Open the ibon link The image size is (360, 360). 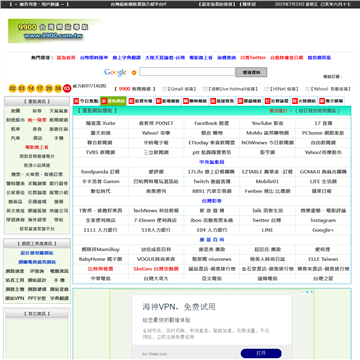(x=212, y=220)
